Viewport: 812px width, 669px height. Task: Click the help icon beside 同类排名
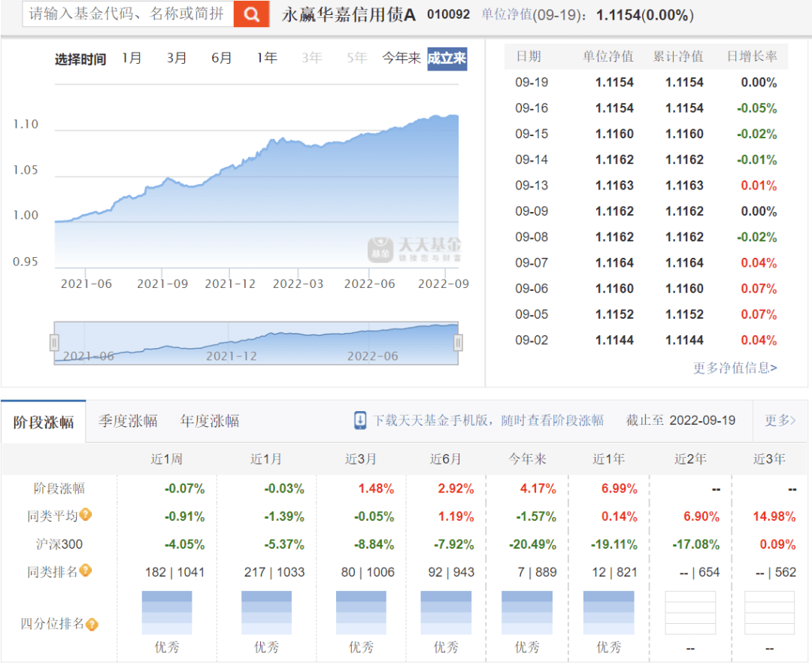coord(86,571)
